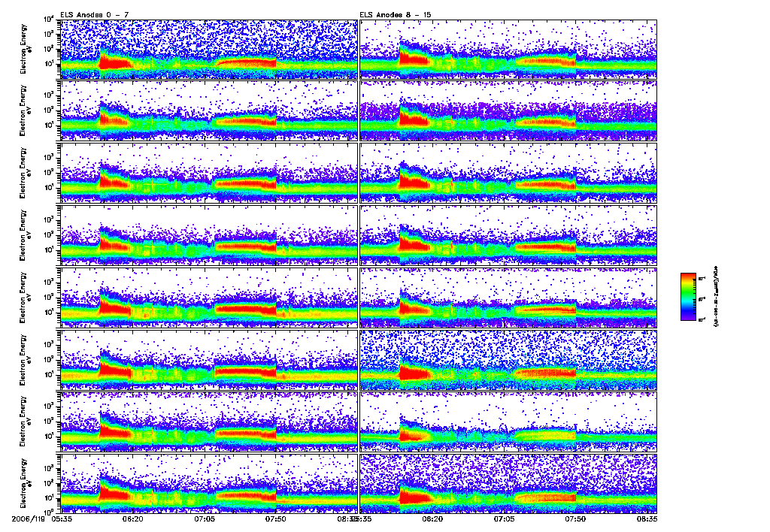770x532 pixels.
Task: Select the sixth spectrogram panel of Anodes 8 - 15
Action: [x=508, y=360]
